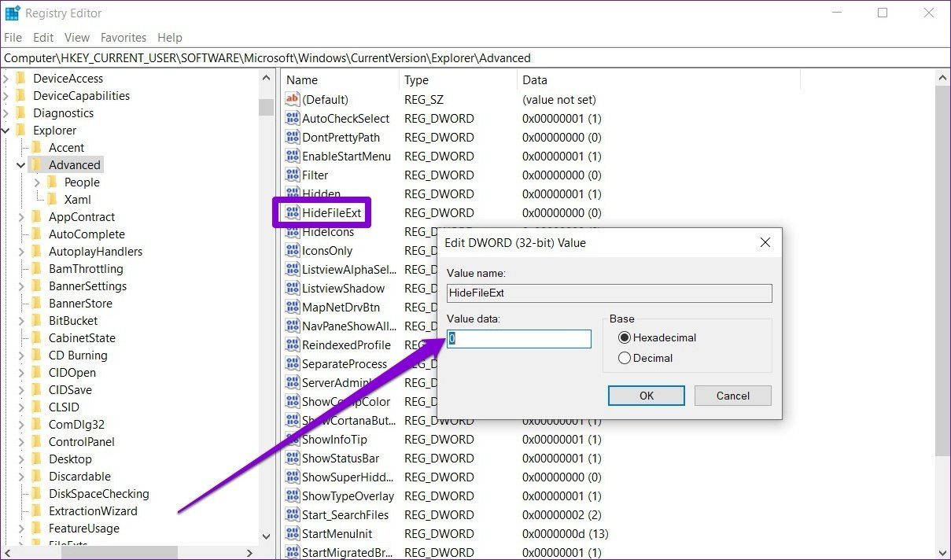
Task: Collapse the Advanced key in tree
Action: 21,165
